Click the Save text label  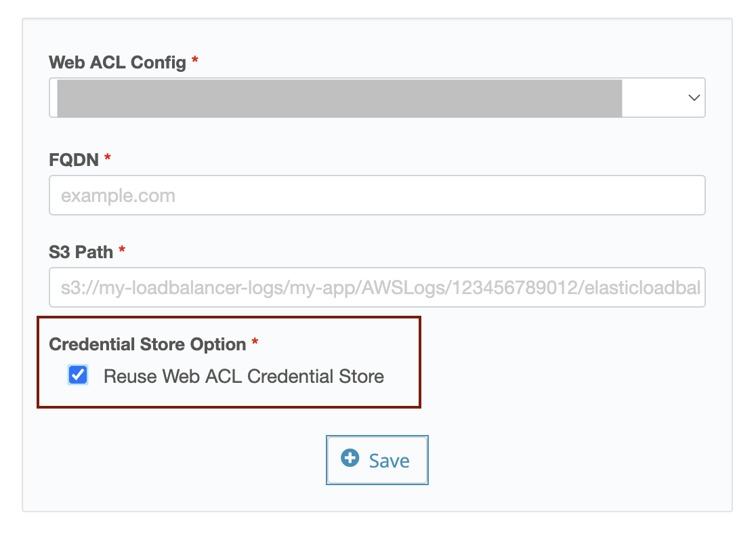[389, 461]
